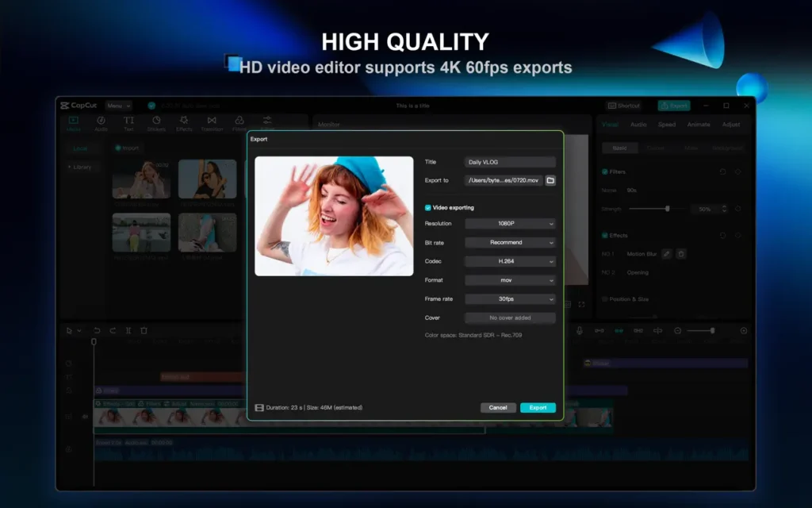Click the Title field Daily VLOG
This screenshot has height=508, width=812.
510,162
